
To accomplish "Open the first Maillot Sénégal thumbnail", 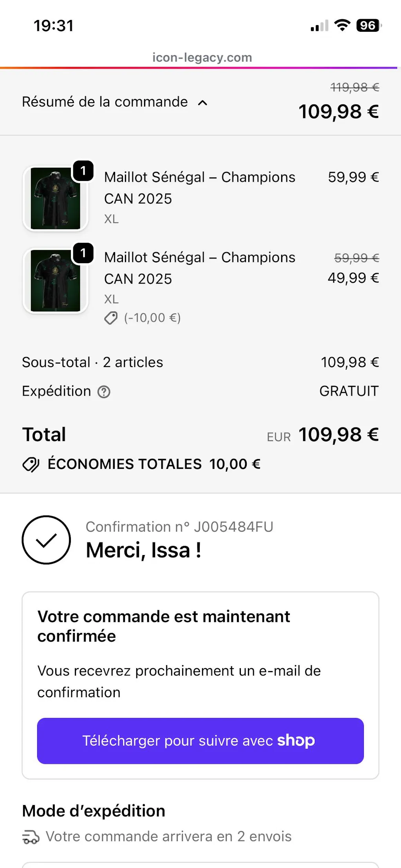I will [x=56, y=199].
